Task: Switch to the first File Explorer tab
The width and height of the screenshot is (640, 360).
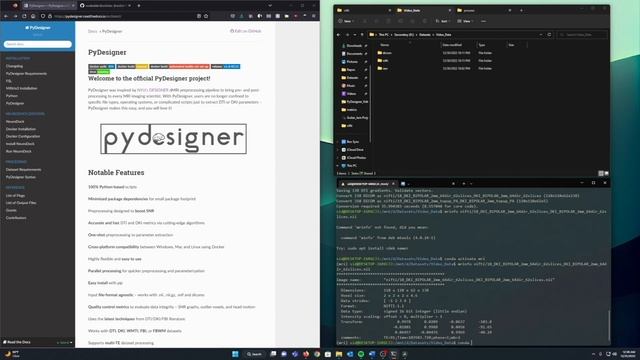Action: (362, 10)
